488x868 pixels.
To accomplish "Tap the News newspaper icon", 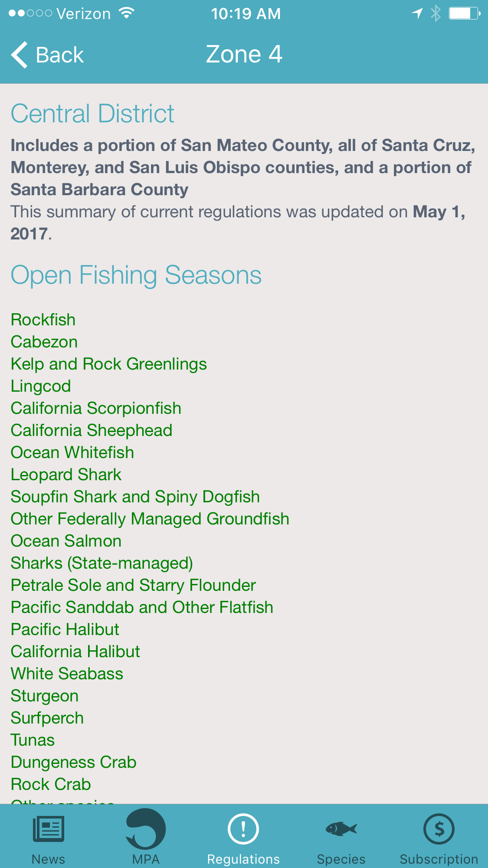I will (49, 829).
